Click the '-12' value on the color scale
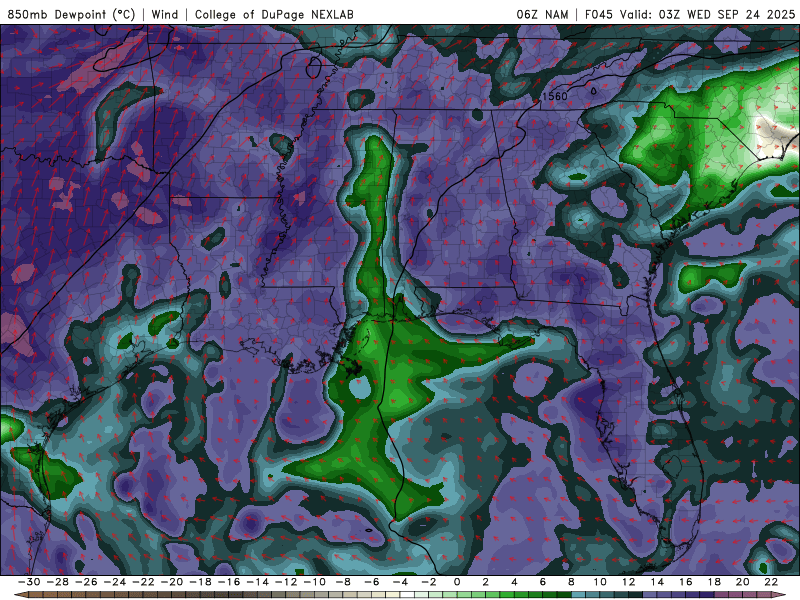Viewport: 800px width, 600px height. tap(286, 582)
